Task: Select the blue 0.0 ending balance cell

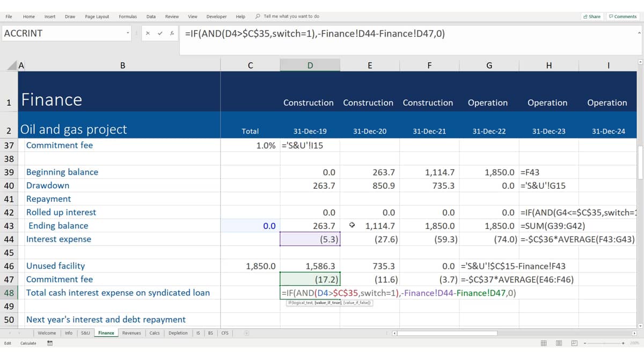Action: pos(250,226)
